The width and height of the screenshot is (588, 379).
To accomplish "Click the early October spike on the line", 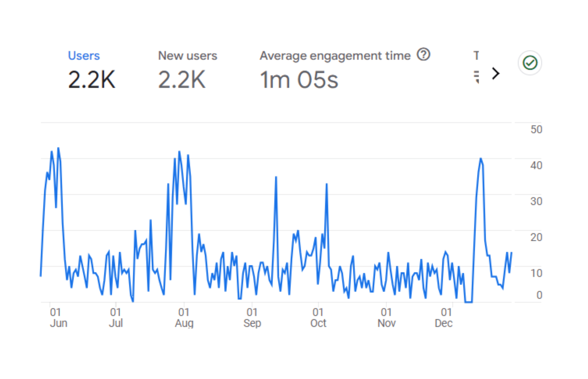I will coord(327,184).
